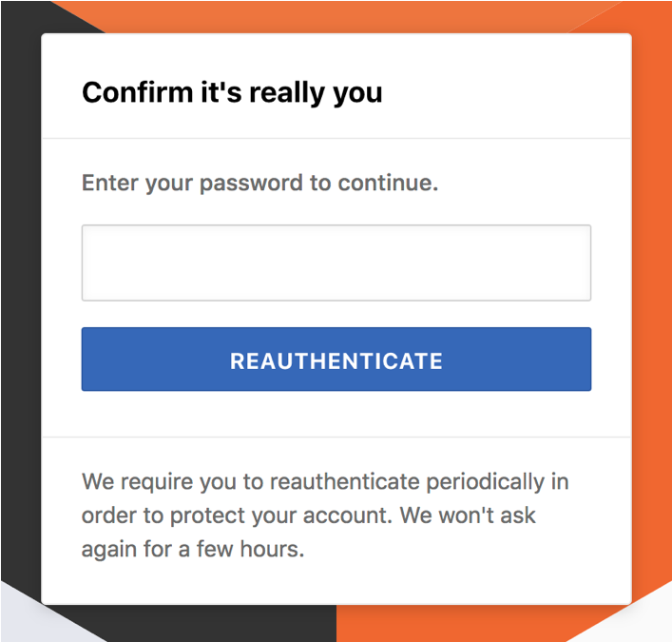This screenshot has width=672, height=642.
Task: Click the dark strip beneath the dialog card
Action: (x=222, y=623)
